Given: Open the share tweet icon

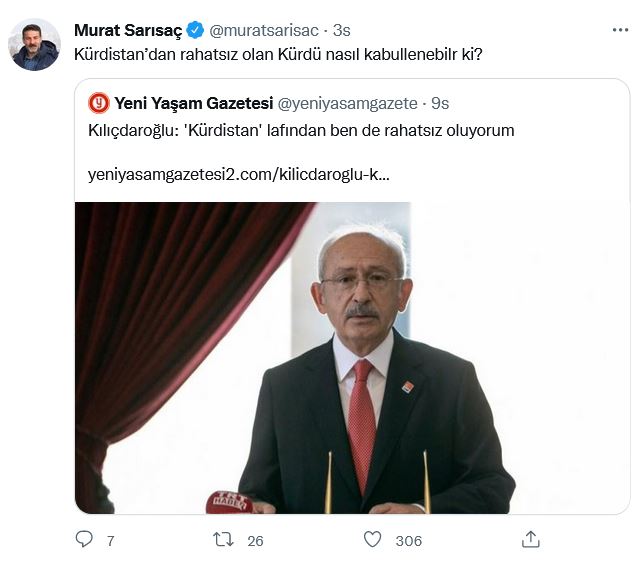Looking at the screenshot, I should (x=530, y=539).
